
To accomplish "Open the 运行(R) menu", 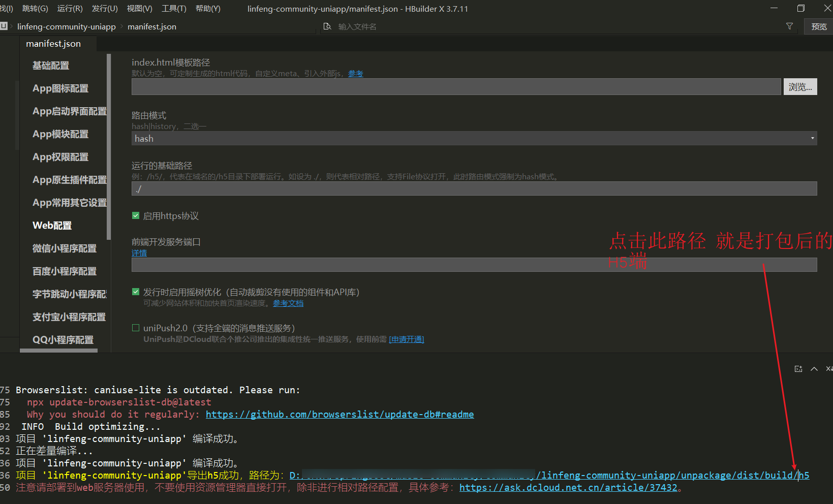I will tap(70, 9).
